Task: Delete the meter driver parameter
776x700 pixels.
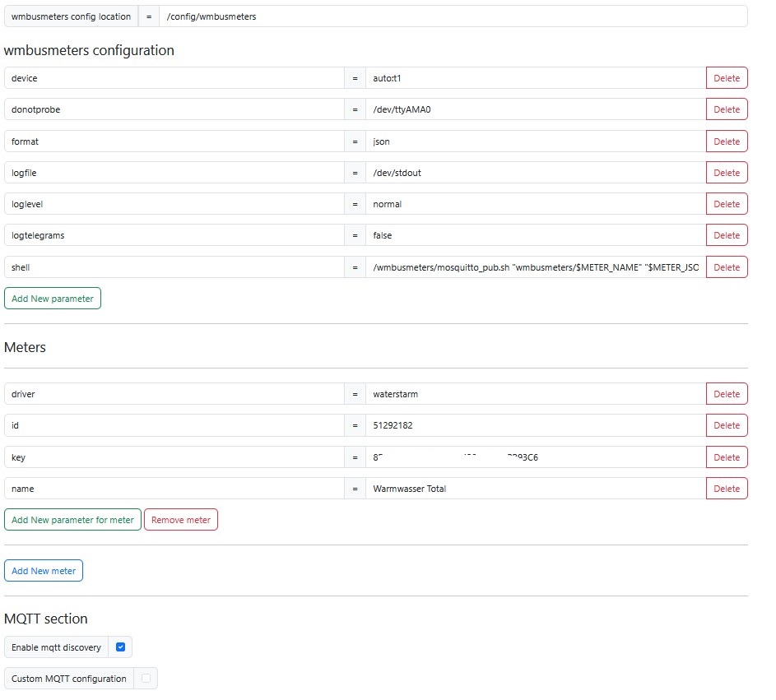Action: pos(726,394)
